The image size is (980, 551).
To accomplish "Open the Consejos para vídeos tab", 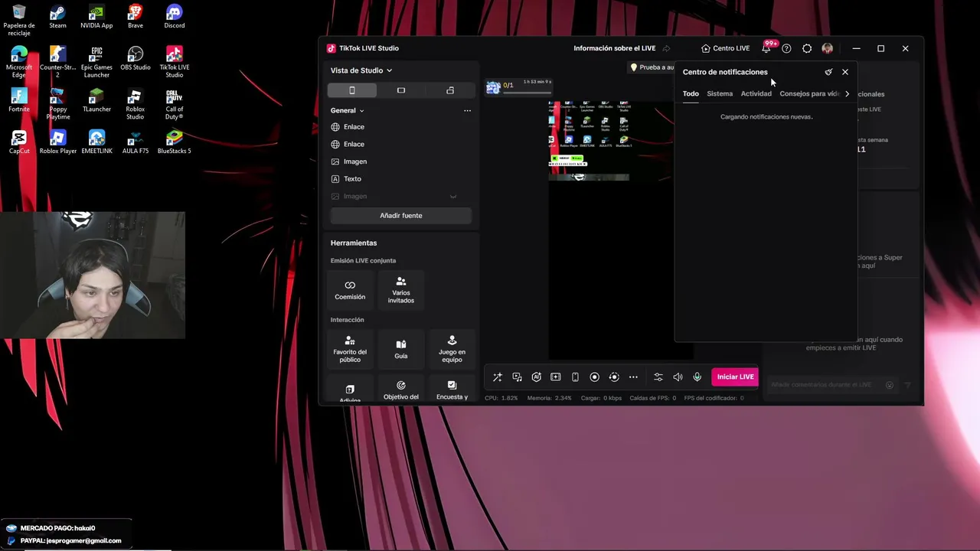I will click(x=809, y=93).
